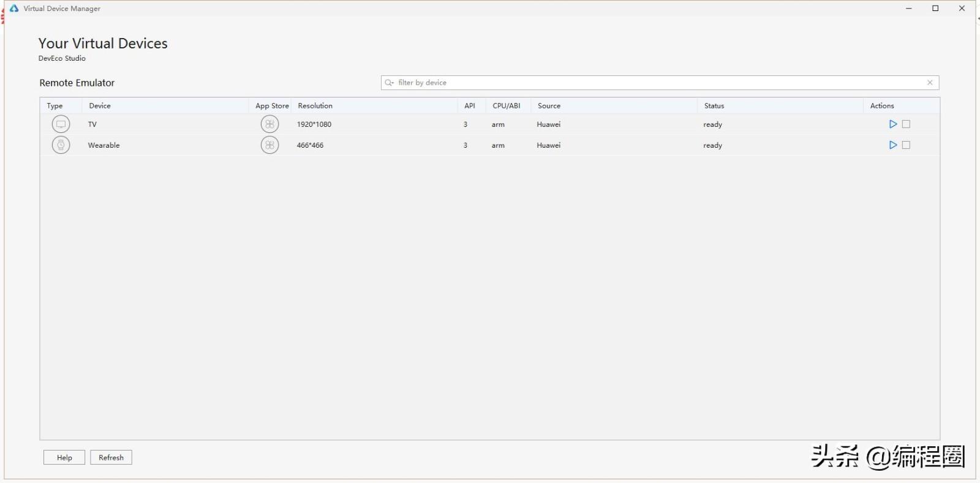
Task: Select the Wearable device name cell
Action: point(104,145)
